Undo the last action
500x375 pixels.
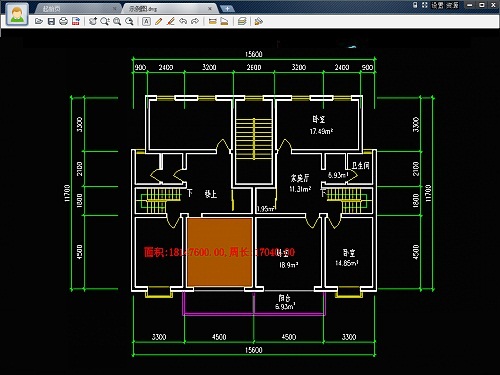pyautogui.click(x=183, y=22)
